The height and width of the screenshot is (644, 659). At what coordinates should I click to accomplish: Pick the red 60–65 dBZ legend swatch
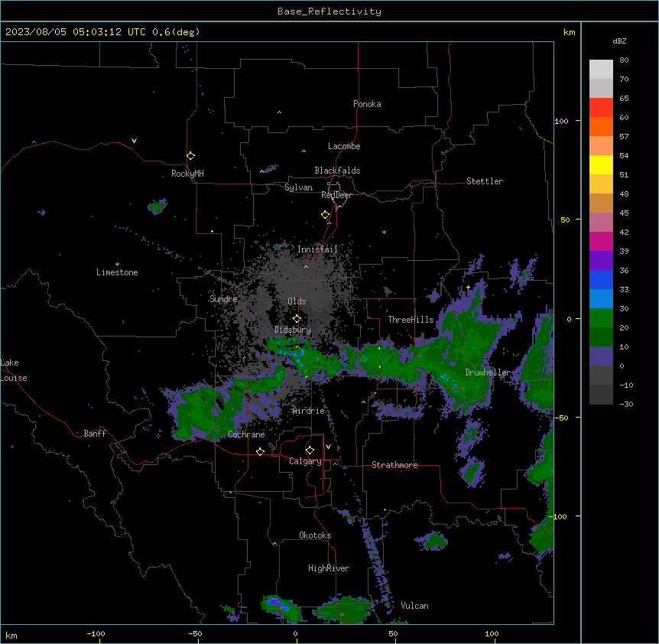pos(601,107)
